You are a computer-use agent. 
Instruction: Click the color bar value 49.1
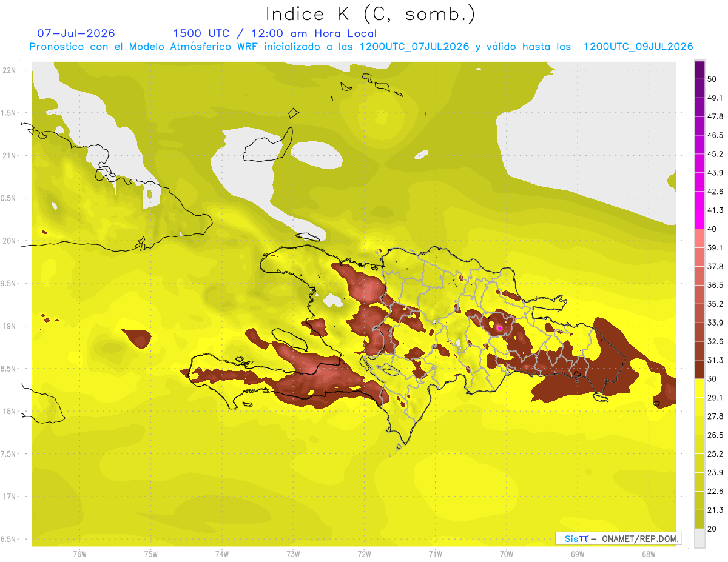[715, 98]
